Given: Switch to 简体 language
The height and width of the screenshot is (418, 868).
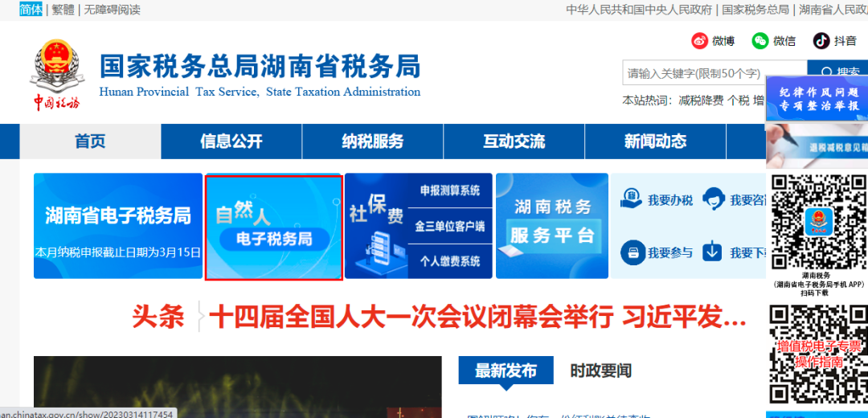Looking at the screenshot, I should coord(31,10).
